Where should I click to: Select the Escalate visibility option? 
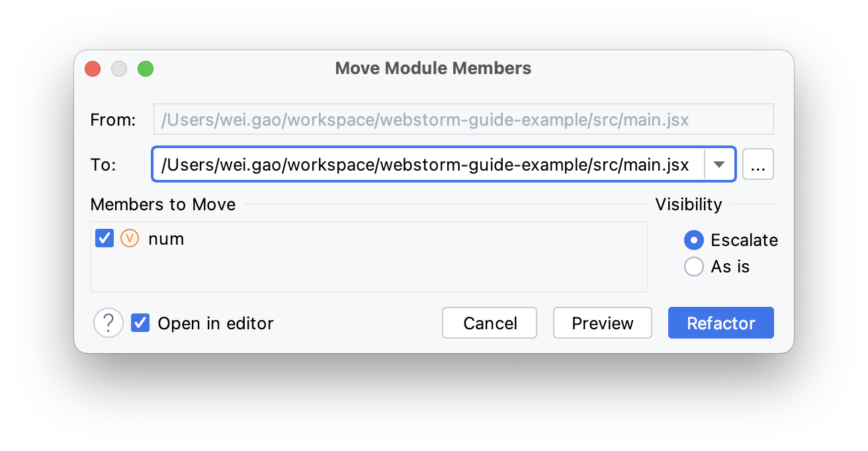(693, 240)
